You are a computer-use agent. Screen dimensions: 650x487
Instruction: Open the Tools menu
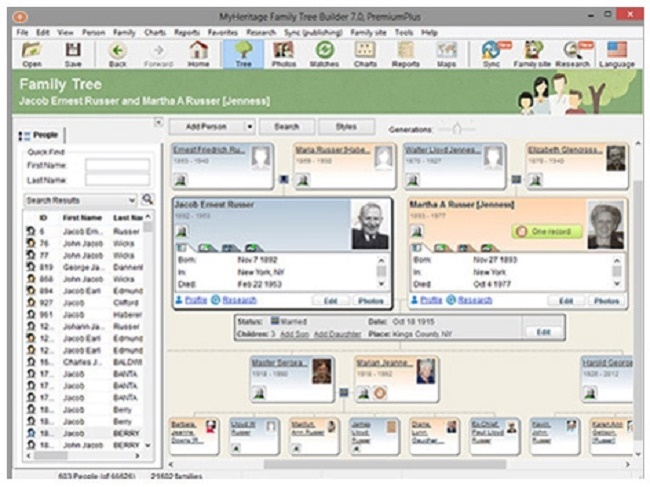(404, 32)
